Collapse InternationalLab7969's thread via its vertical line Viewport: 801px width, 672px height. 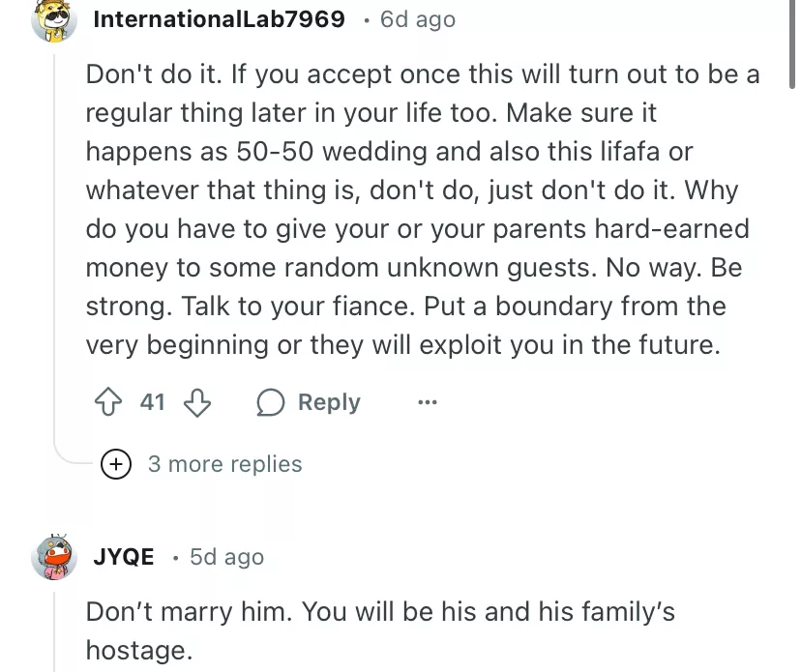tap(54, 242)
